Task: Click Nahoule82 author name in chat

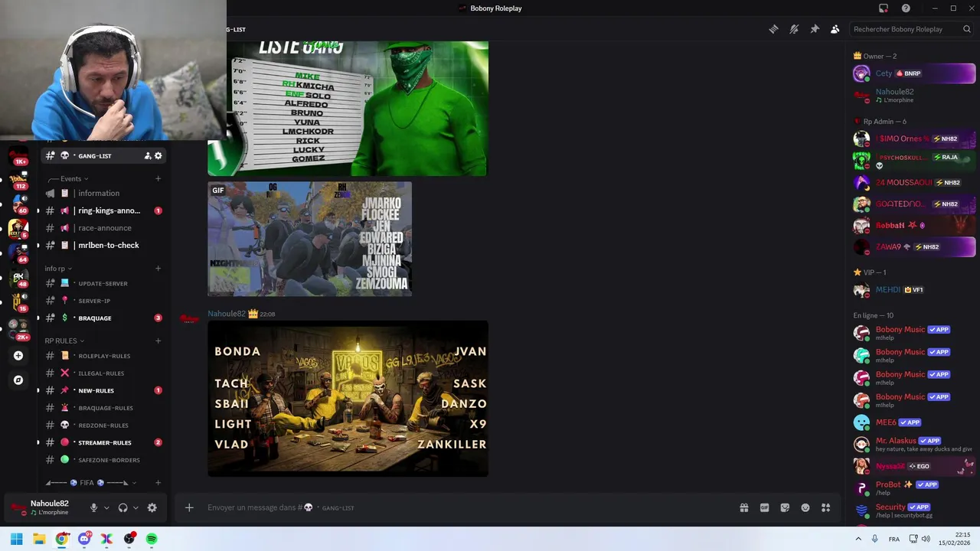Action: (227, 314)
